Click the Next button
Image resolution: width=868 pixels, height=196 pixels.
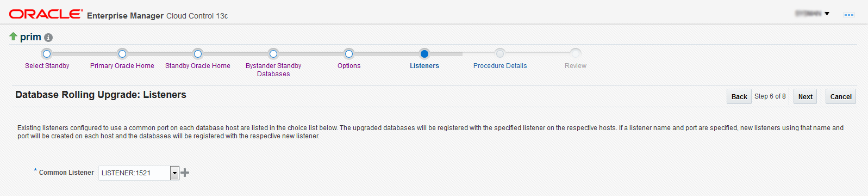click(x=805, y=96)
